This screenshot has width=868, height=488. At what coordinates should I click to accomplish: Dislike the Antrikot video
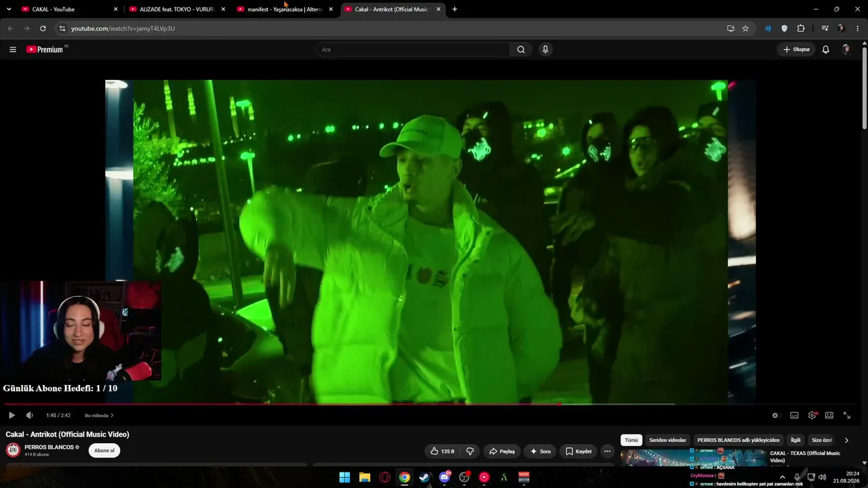click(470, 451)
